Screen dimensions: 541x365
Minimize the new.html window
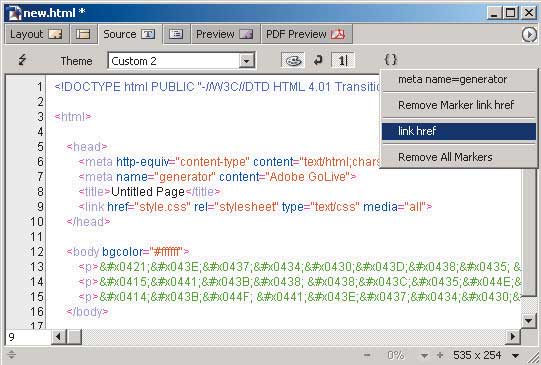[494, 13]
